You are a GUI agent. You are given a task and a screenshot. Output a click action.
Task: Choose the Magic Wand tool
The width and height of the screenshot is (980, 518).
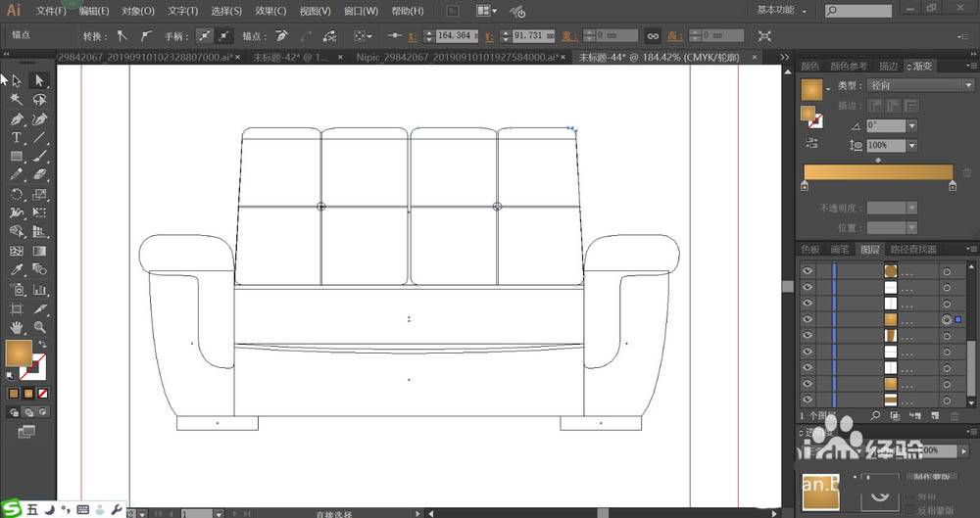(x=17, y=99)
